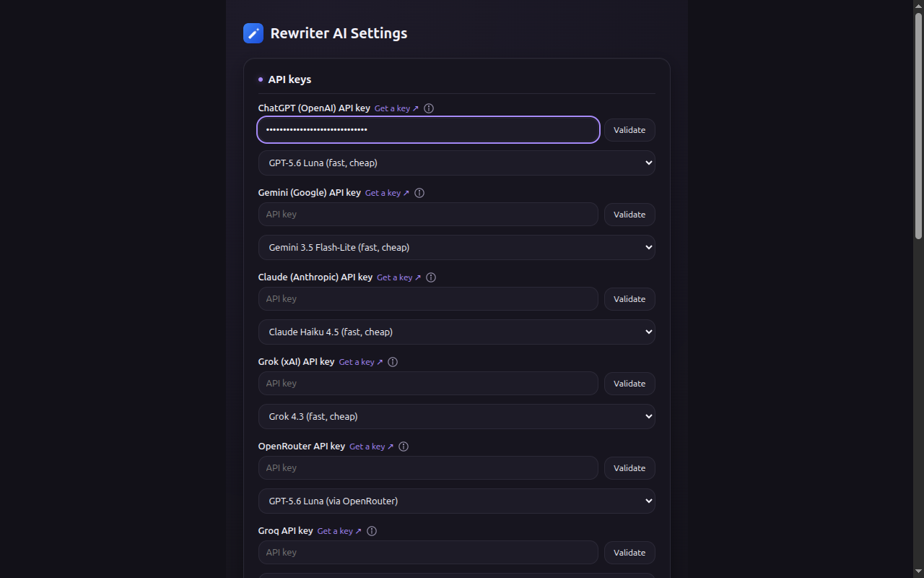Click the 'Grok (xAI) API key' label

coord(296,362)
